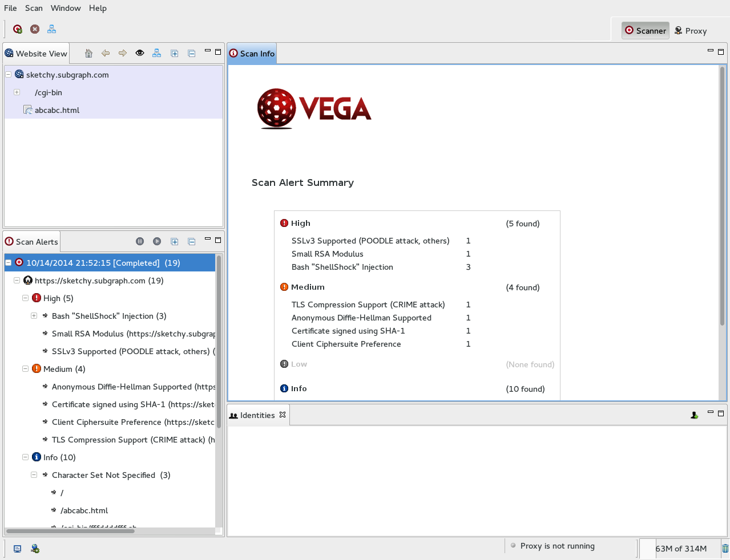This screenshot has height=560, width=730.
Task: Click the orange Medium severity icon in tree
Action: [x=37, y=368]
